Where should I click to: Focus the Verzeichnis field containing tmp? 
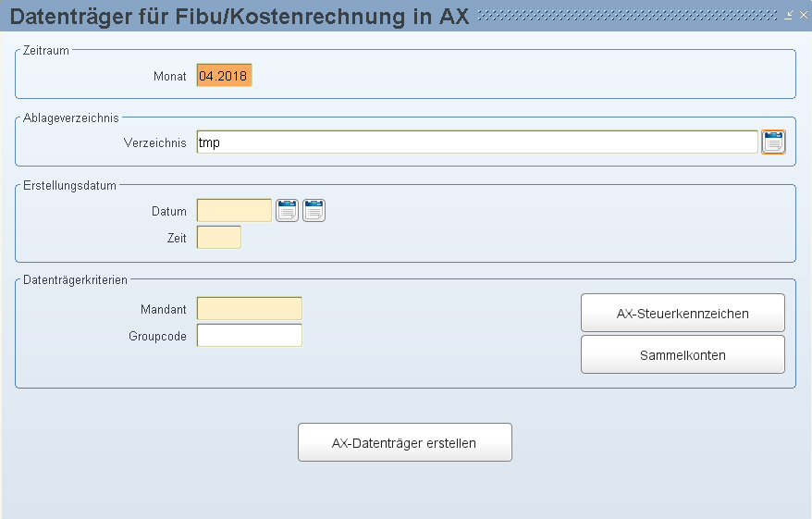[477, 142]
